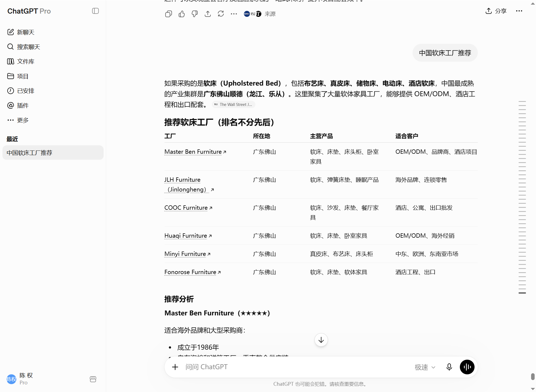Click the thumbs down icon
Screen dimensions: 536x392
(195, 14)
